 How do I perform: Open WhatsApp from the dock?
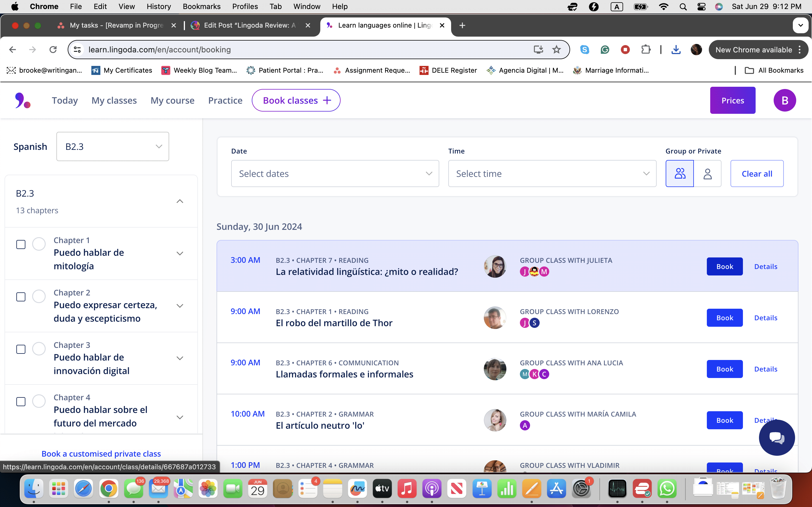[667, 489]
